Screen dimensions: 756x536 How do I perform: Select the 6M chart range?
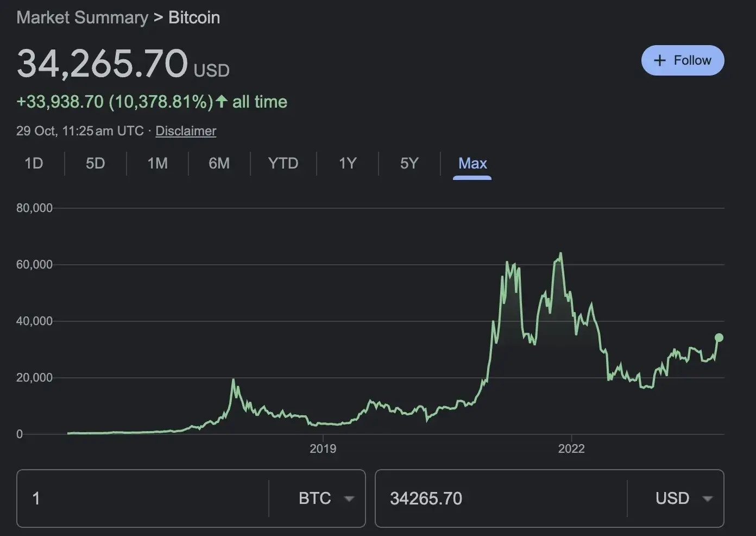[x=219, y=163]
